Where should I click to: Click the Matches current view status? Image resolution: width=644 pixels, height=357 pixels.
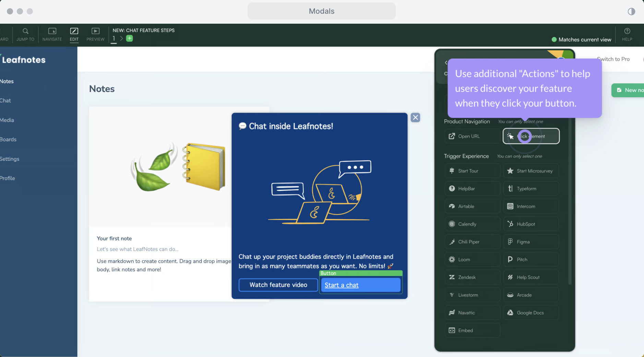(581, 39)
